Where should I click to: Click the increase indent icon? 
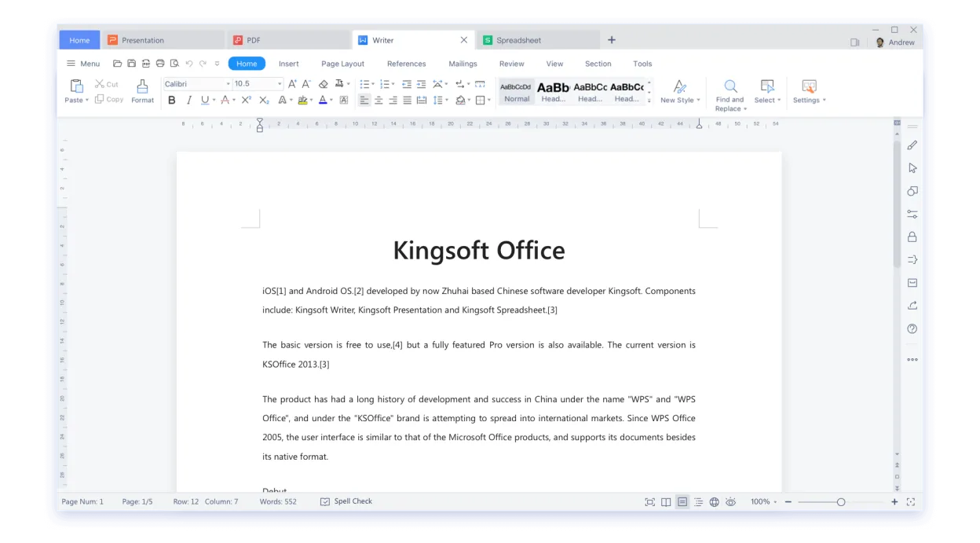pyautogui.click(x=422, y=84)
